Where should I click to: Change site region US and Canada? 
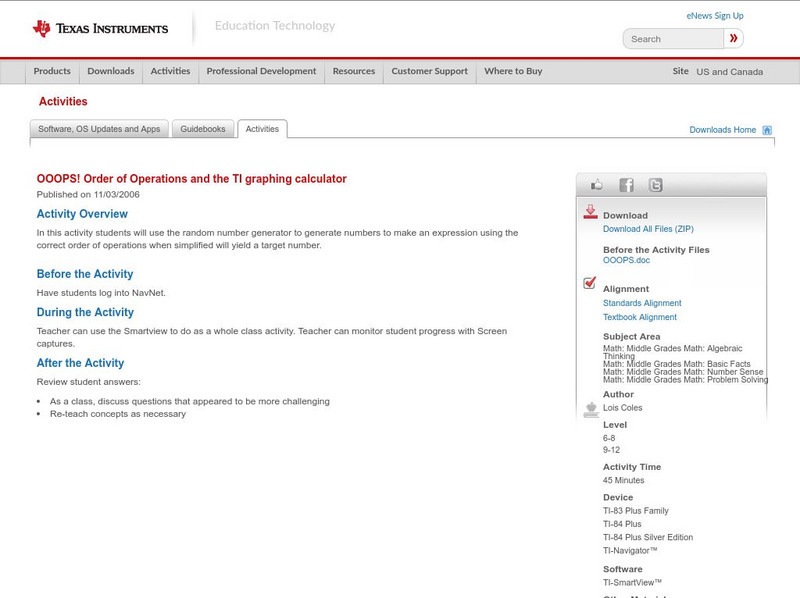730,72
